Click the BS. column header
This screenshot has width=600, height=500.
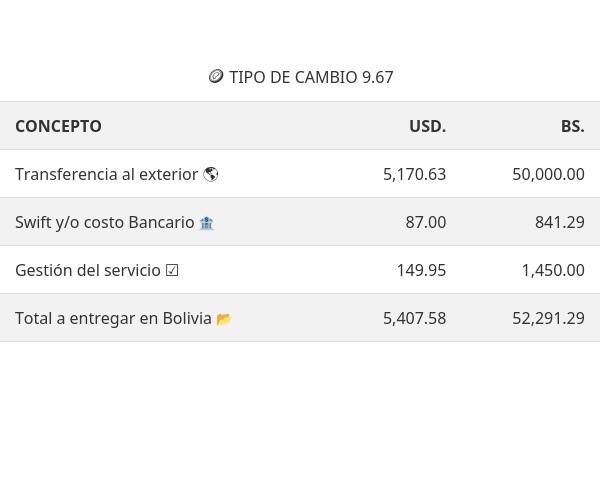click(x=572, y=126)
